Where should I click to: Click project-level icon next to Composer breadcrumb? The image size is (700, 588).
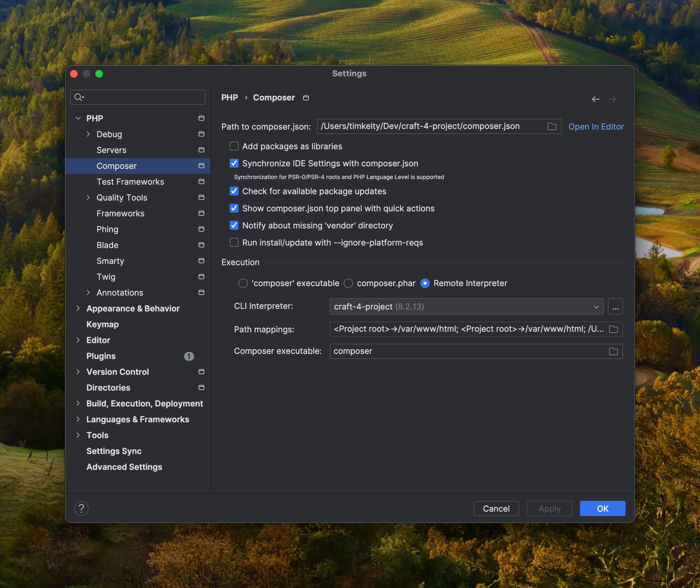306,98
